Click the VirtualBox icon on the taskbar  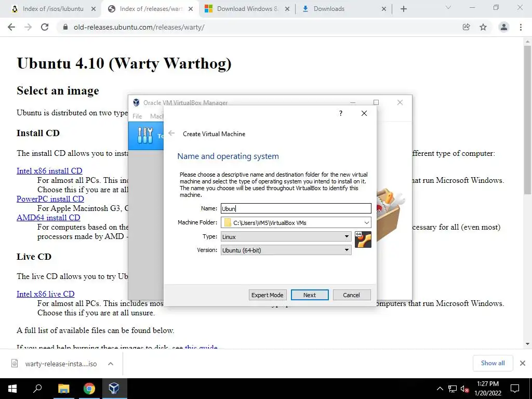[114, 389]
